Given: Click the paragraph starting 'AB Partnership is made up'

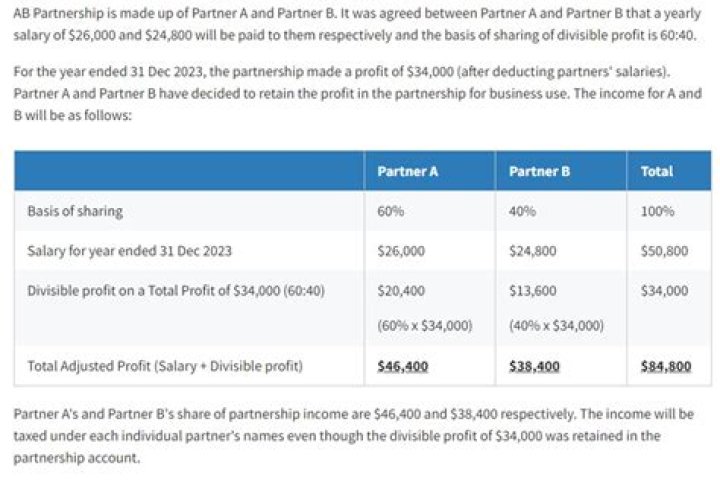Looking at the screenshot, I should (x=357, y=24).
